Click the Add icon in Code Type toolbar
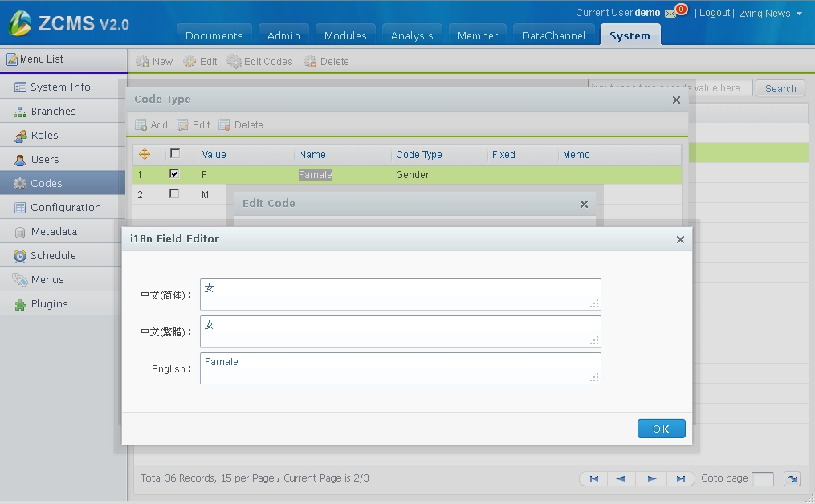Viewport: 815px width, 504px height. 141,125
